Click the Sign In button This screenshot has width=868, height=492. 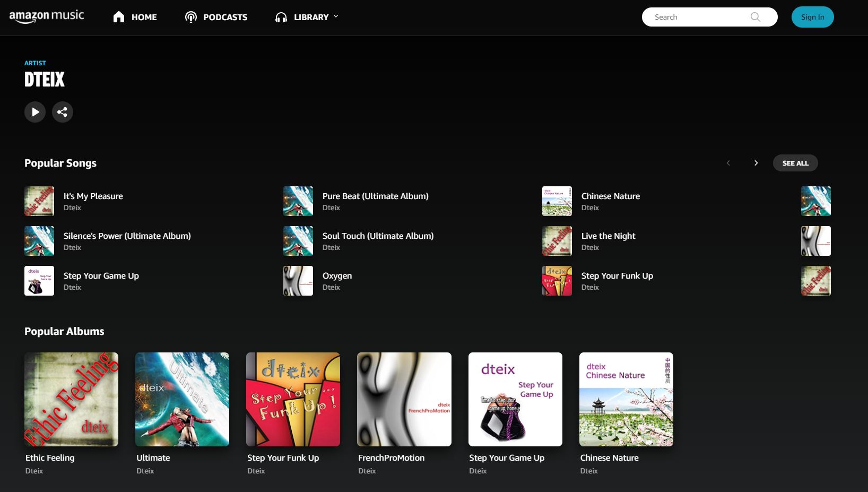812,17
